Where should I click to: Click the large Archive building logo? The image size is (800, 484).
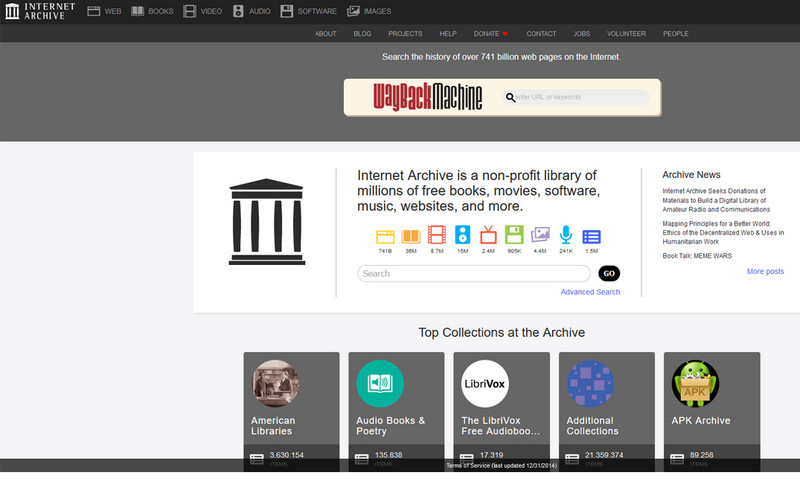point(267,222)
